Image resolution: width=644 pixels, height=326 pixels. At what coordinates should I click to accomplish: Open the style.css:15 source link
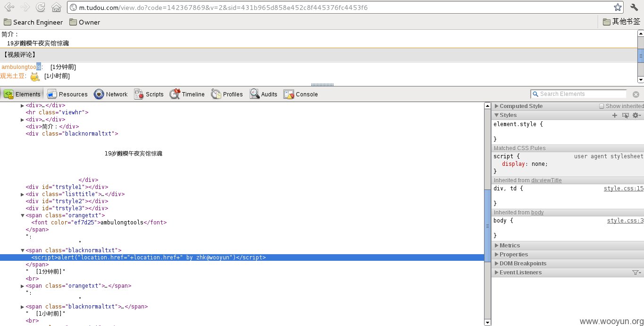(624, 189)
